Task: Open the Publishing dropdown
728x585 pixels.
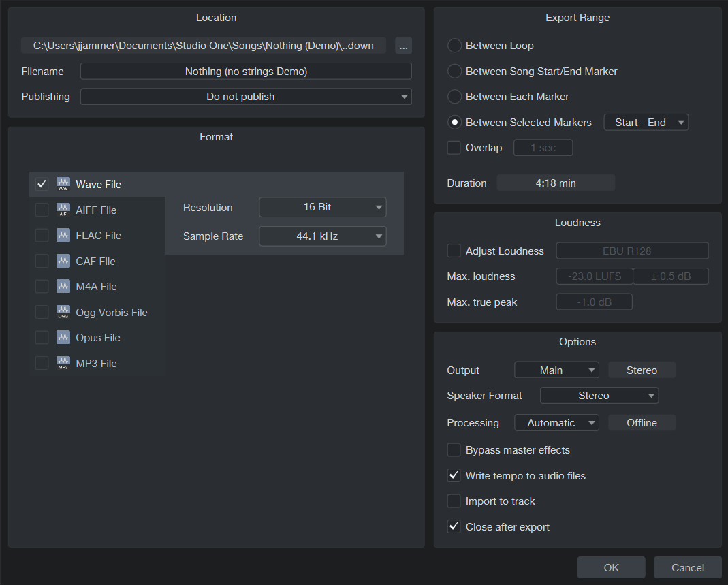Action: click(246, 97)
